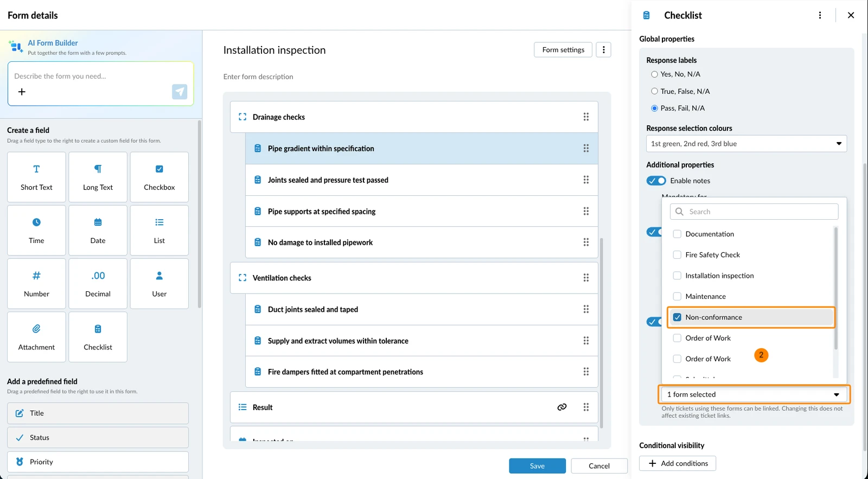The height and width of the screenshot is (479, 868).
Task: Collapse the '1 form selected' dropdown
Action: [x=754, y=394]
